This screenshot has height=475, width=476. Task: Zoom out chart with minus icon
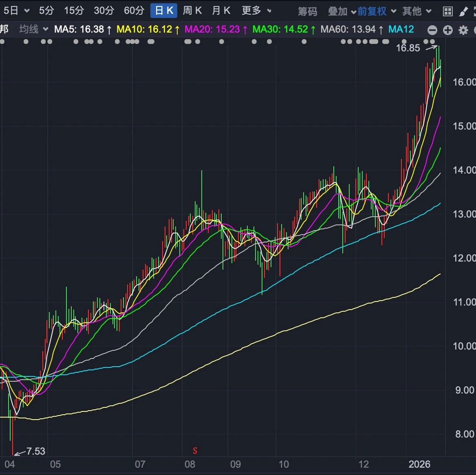tap(432, 30)
